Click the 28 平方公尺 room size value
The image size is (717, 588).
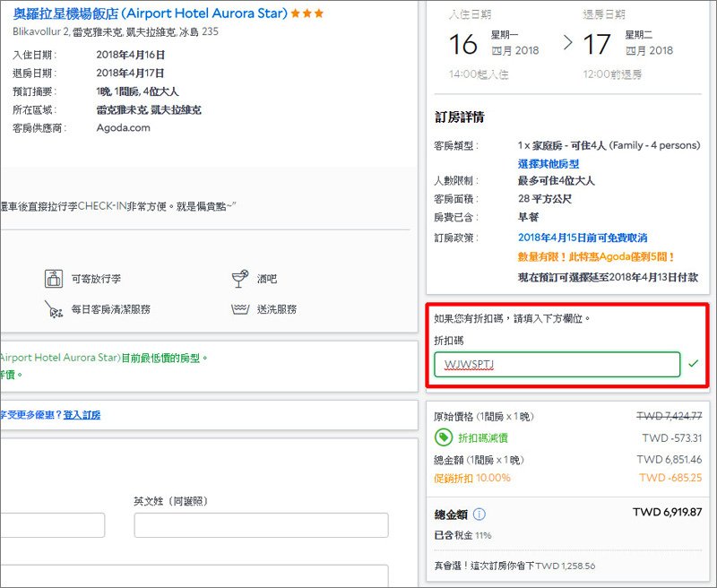point(545,199)
